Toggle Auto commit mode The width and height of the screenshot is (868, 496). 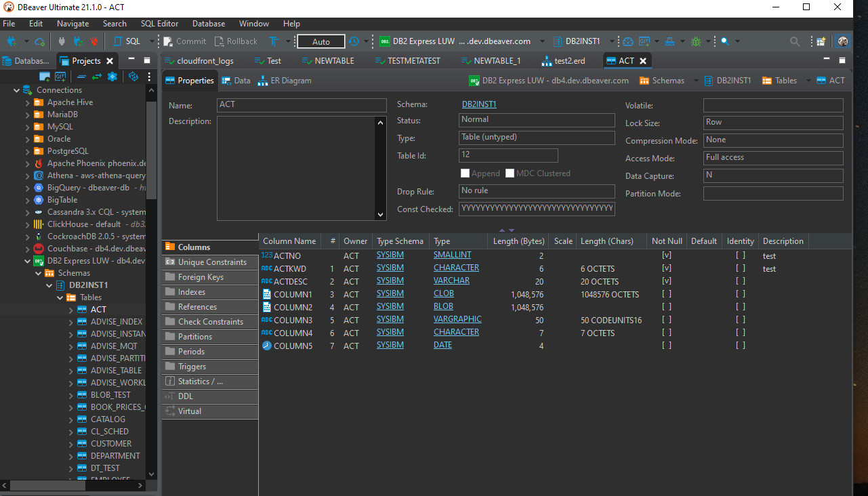coord(321,41)
